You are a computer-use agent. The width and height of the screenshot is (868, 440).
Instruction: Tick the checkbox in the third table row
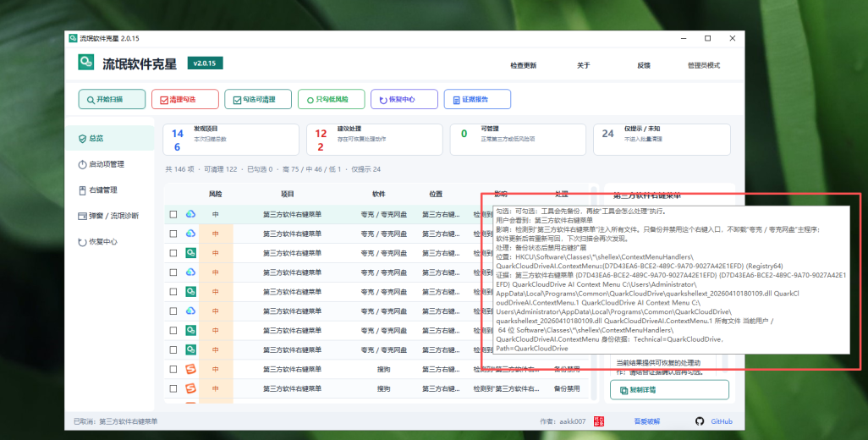click(x=173, y=253)
